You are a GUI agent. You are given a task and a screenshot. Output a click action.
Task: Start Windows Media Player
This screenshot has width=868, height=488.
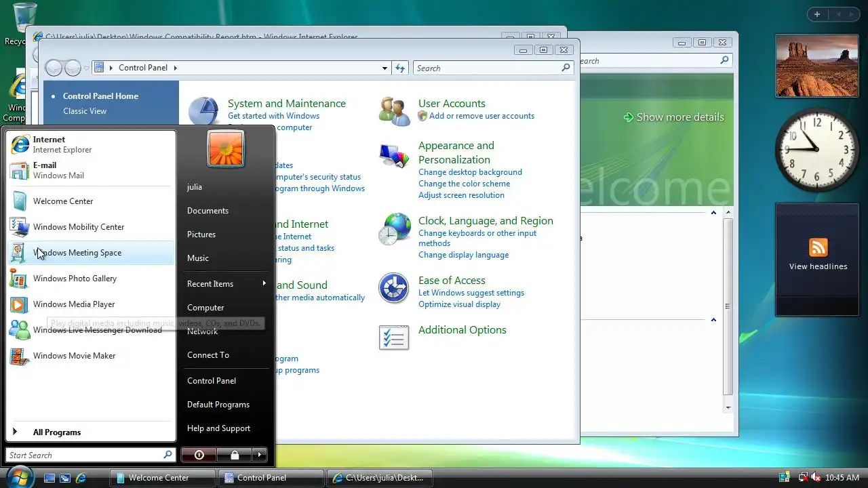[90, 304]
